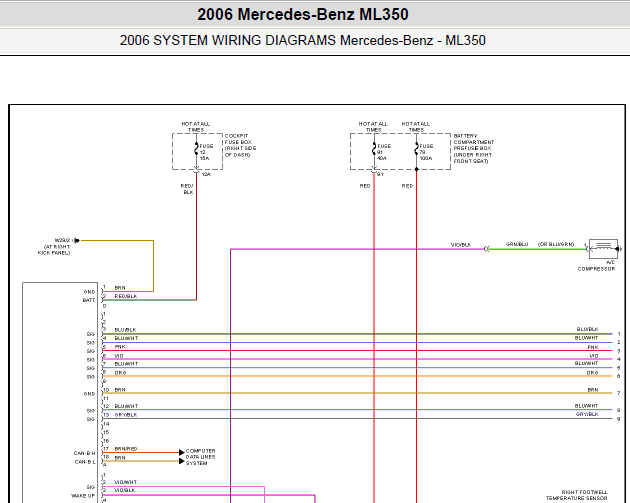Click the left 'BRN' label at pin 10
The height and width of the screenshot is (503, 630).
point(120,390)
